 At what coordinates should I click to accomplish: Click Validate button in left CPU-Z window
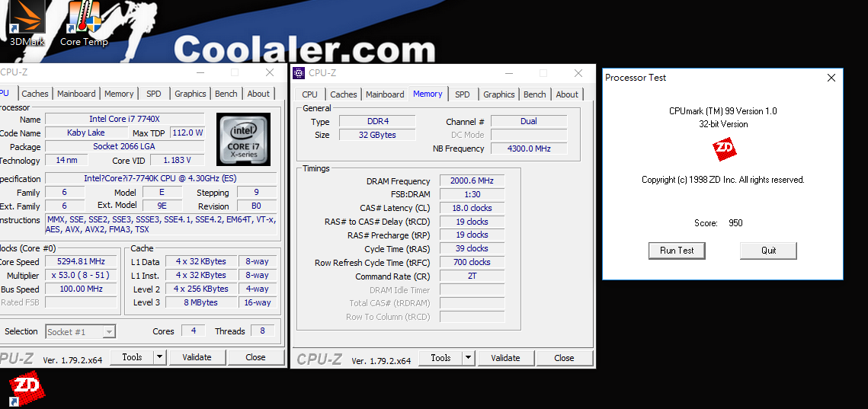pyautogui.click(x=197, y=357)
